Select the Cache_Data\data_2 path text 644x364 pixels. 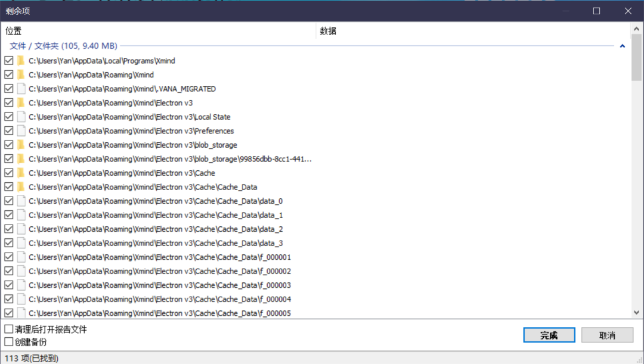tap(156, 229)
